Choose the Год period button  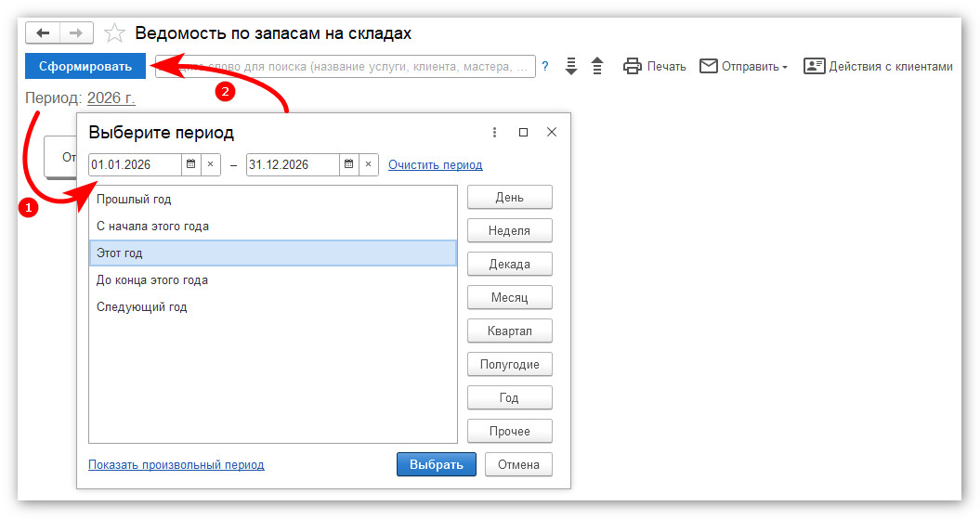pos(510,397)
